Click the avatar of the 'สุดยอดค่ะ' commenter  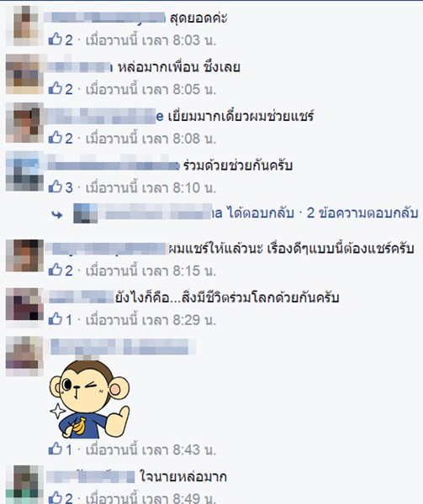coord(24,26)
